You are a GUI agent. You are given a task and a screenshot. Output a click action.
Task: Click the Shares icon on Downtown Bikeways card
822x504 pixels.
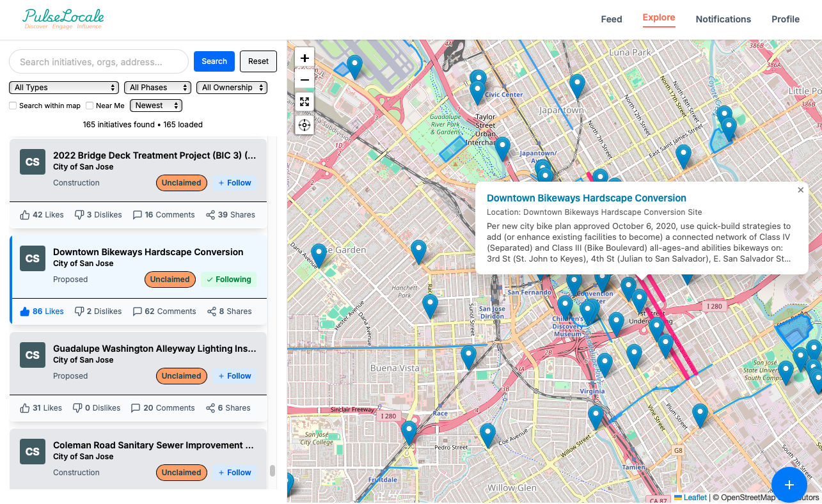coord(211,311)
